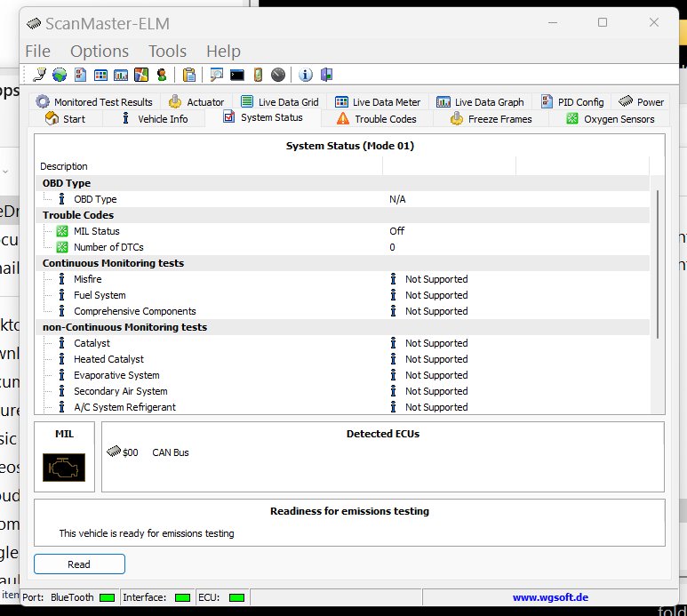Viewport: 687px width, 616px height.
Task: Switch to the Oxygen Sensors tab
Action: pos(610,119)
